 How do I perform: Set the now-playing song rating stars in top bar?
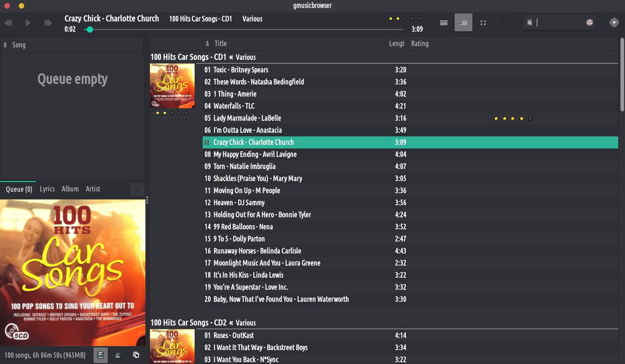pyautogui.click(x=405, y=19)
